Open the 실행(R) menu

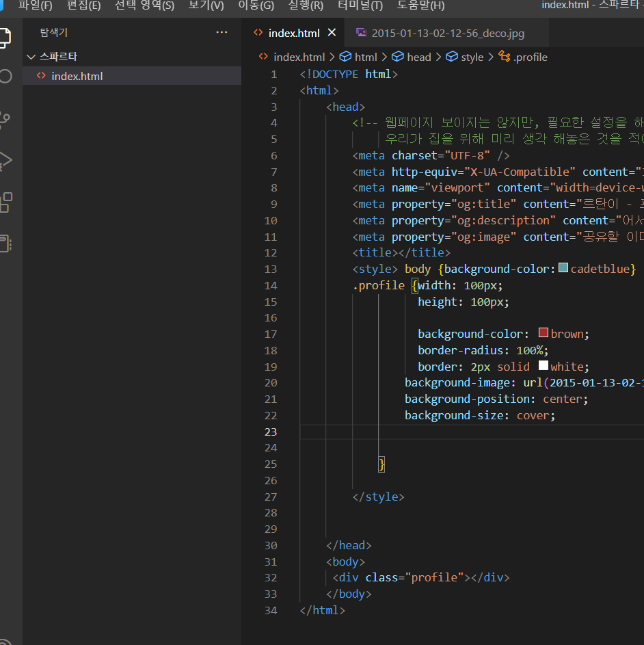(x=306, y=5)
